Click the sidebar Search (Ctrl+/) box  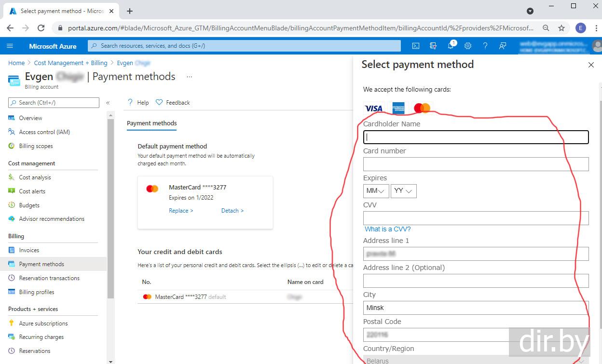pos(54,103)
